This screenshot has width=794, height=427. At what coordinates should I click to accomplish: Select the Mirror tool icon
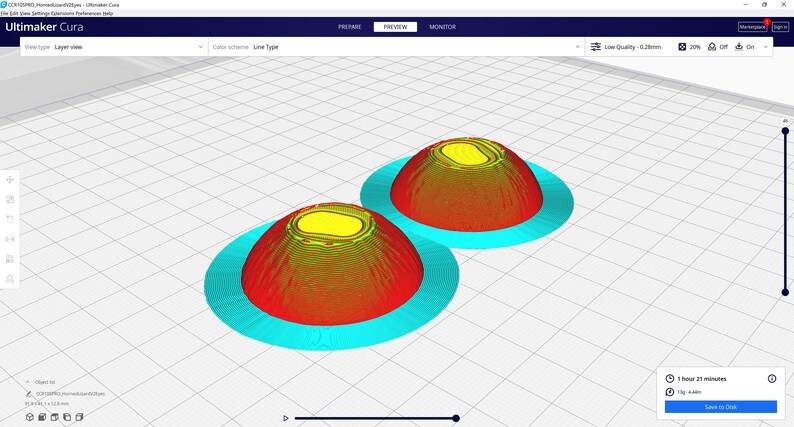tap(10, 239)
